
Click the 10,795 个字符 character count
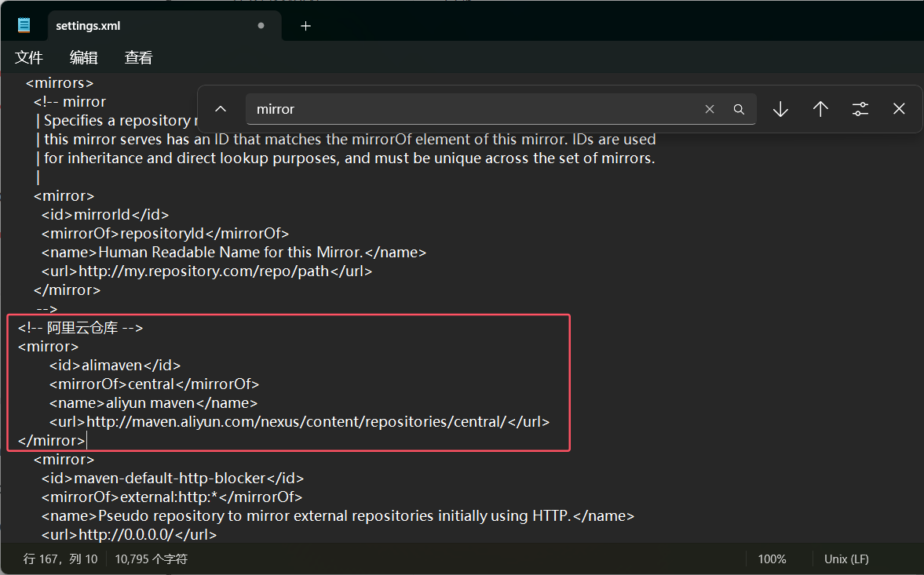pyautogui.click(x=151, y=559)
